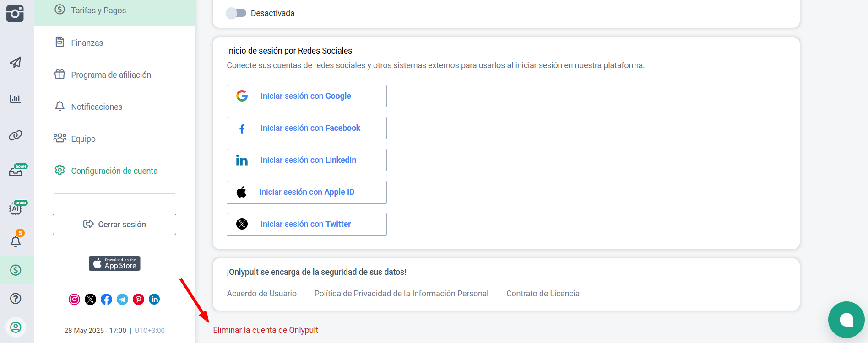The height and width of the screenshot is (343, 868).
Task: Go to Finanzas menu item
Action: click(x=87, y=43)
